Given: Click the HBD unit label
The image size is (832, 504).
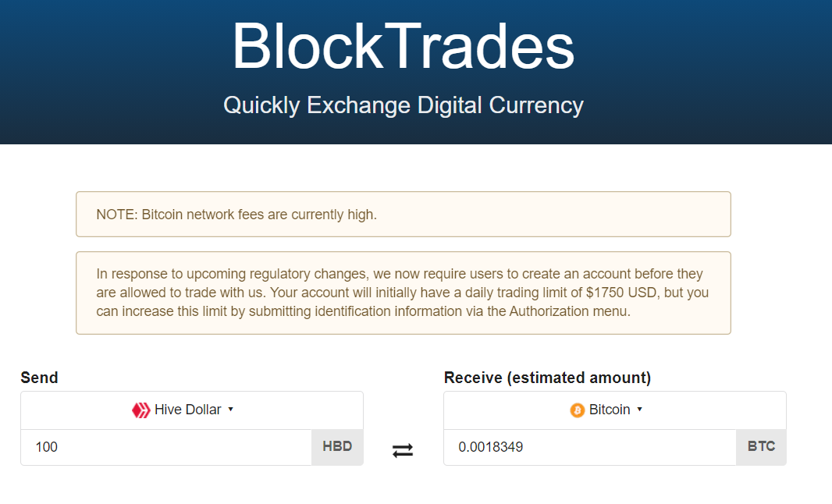Looking at the screenshot, I should point(337,447).
